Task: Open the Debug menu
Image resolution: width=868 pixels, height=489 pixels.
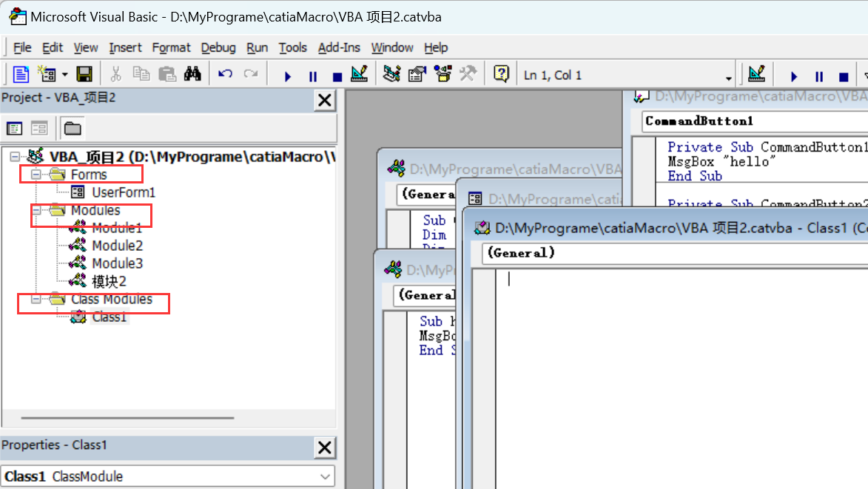Action: (218, 47)
